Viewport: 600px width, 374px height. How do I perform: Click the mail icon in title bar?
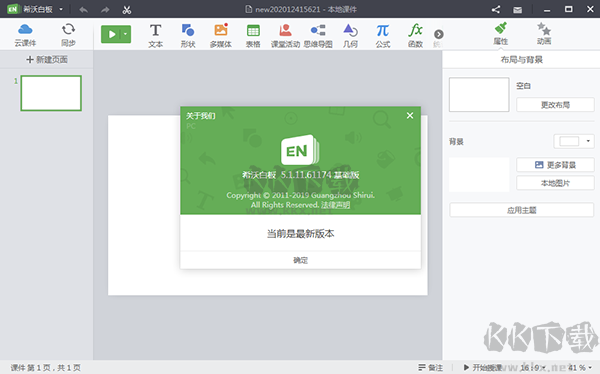point(517,10)
